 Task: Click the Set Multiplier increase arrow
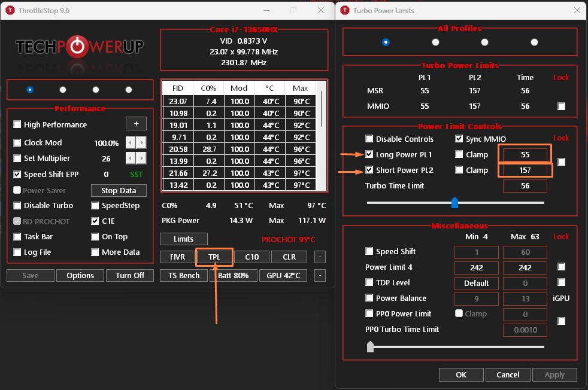point(141,159)
